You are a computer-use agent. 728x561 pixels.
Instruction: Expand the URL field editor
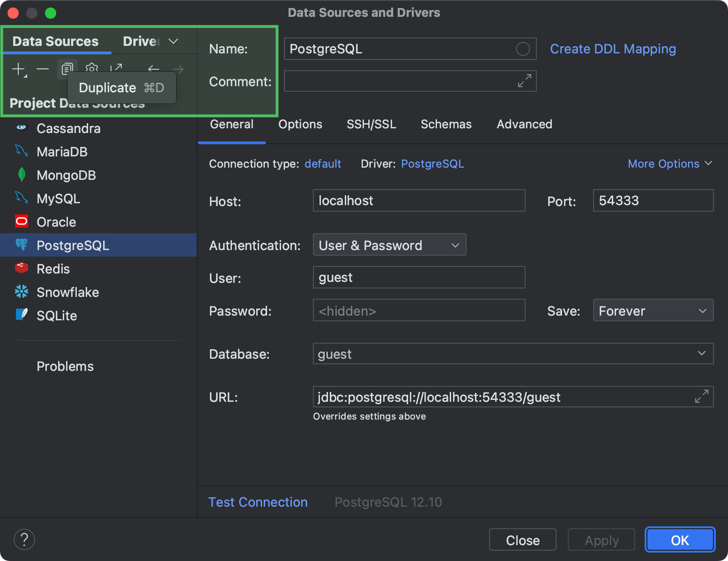pos(701,396)
